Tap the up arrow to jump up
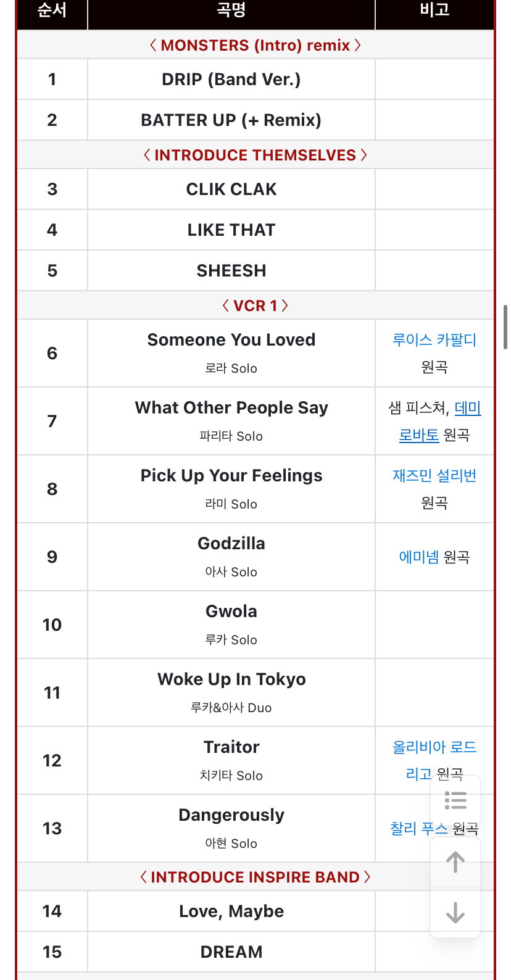 [x=455, y=862]
